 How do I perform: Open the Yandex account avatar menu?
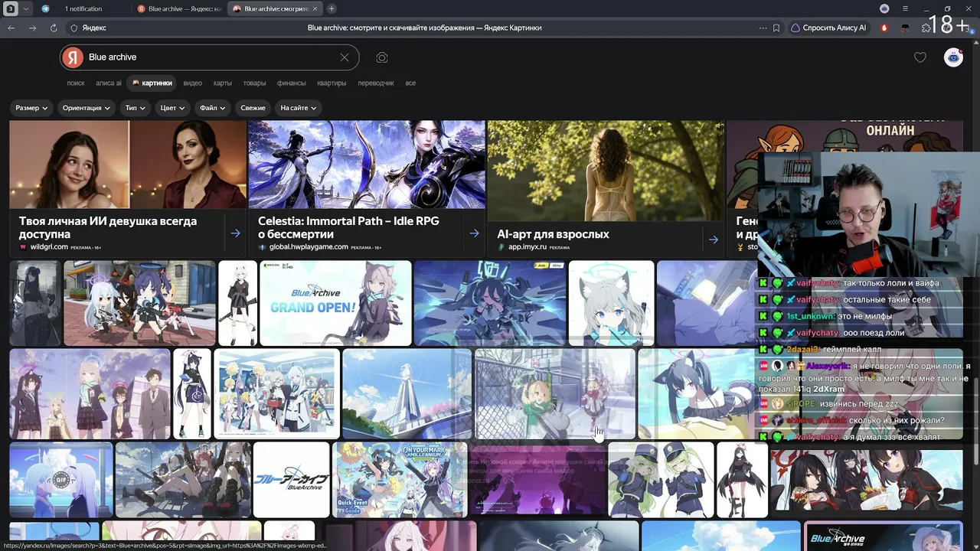click(x=953, y=57)
